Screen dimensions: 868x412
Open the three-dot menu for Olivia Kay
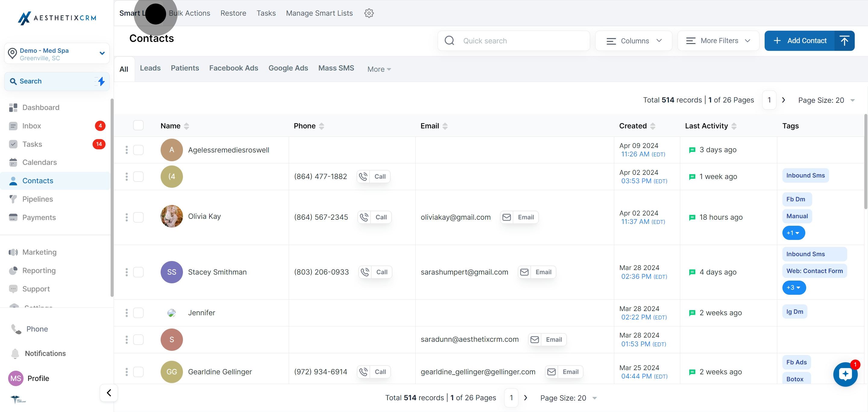127,217
